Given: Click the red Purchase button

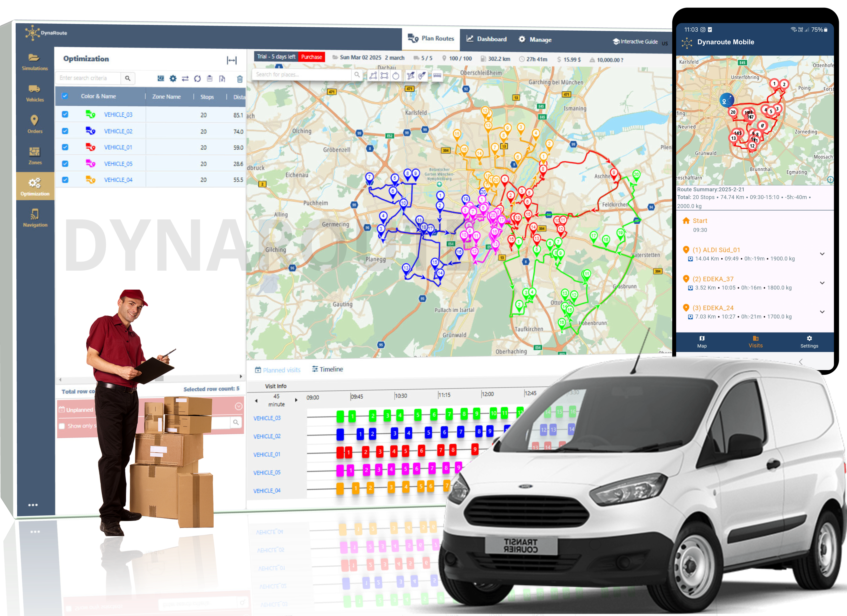Looking at the screenshot, I should point(311,57).
